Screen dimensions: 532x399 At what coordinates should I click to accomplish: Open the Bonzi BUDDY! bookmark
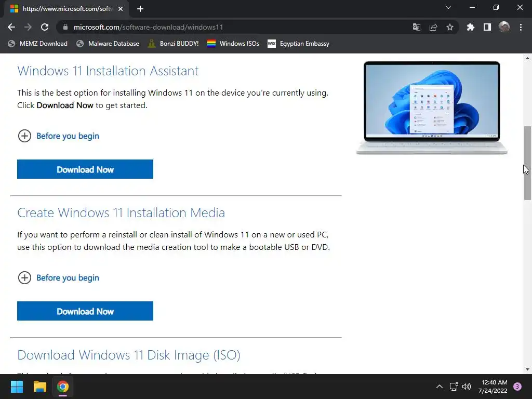click(x=173, y=44)
